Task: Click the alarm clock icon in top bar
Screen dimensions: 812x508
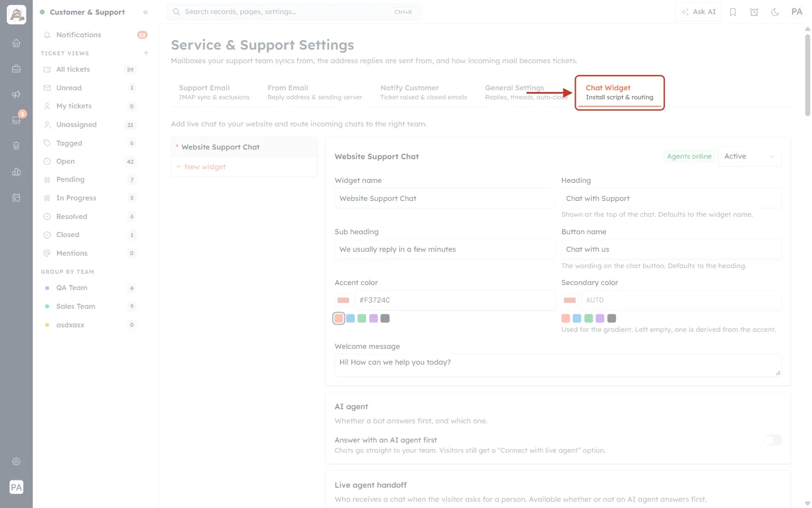Action: point(754,12)
